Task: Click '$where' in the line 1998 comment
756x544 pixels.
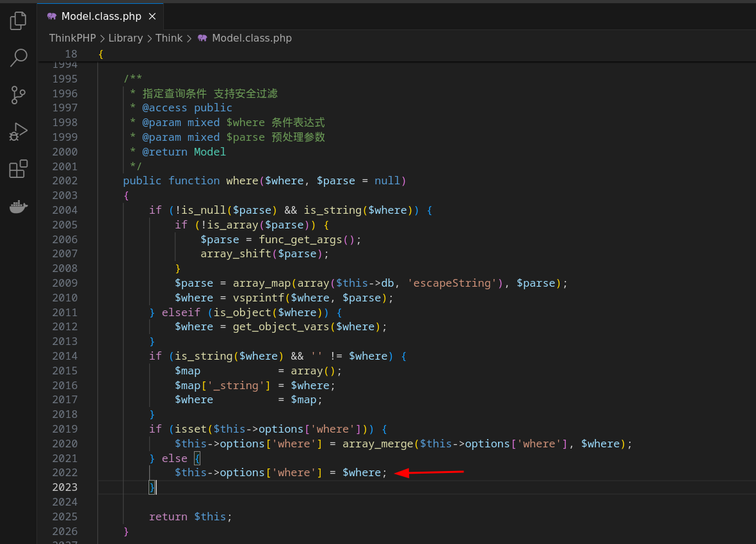Action: click(x=245, y=122)
